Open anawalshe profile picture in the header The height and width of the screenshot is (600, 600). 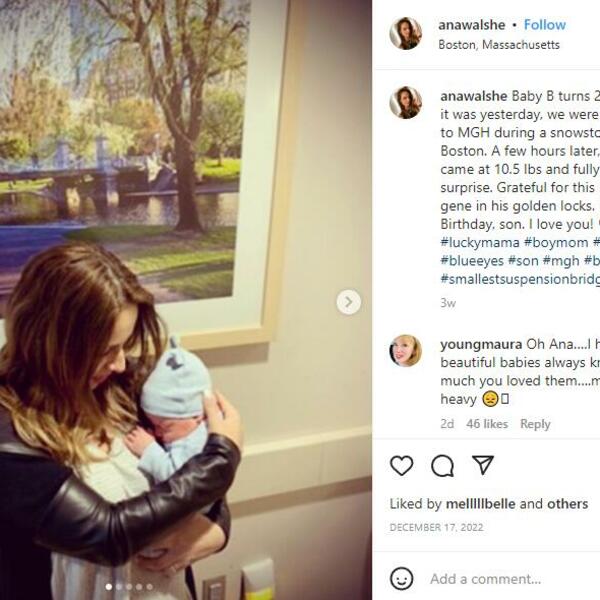point(406,33)
